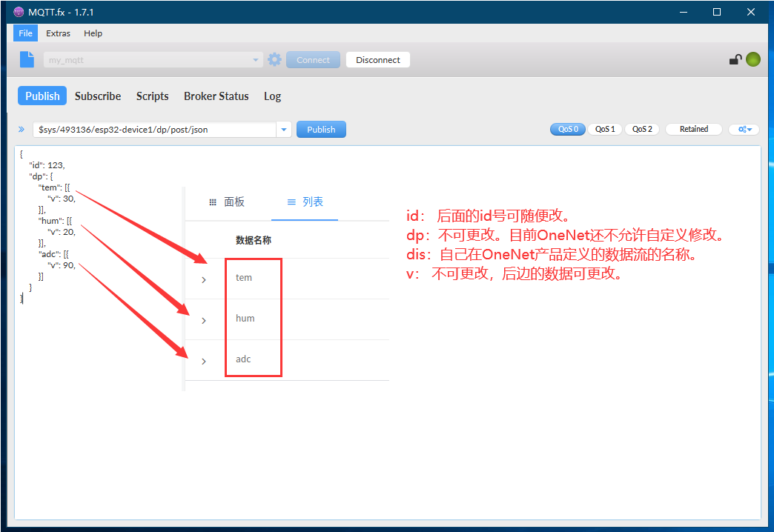Open the publish options gears menu
The image size is (774, 532).
click(x=745, y=130)
